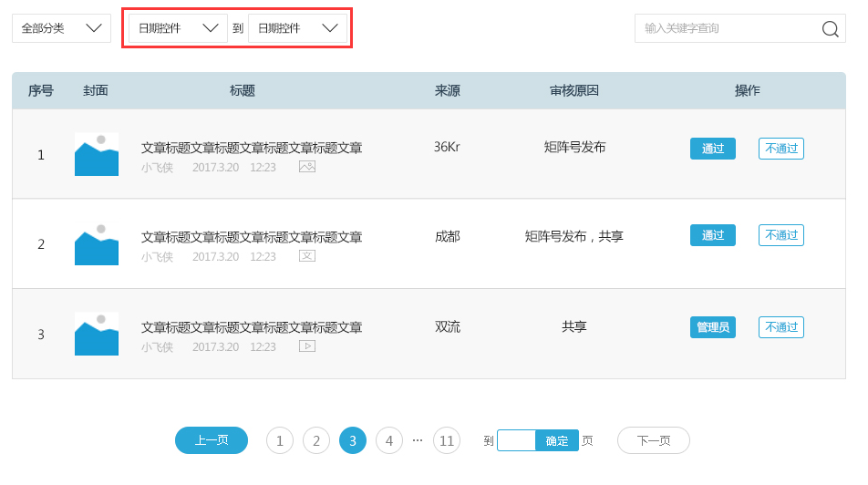Click 不通过 button for article row 2
The height and width of the screenshot is (485, 868).
click(x=781, y=235)
